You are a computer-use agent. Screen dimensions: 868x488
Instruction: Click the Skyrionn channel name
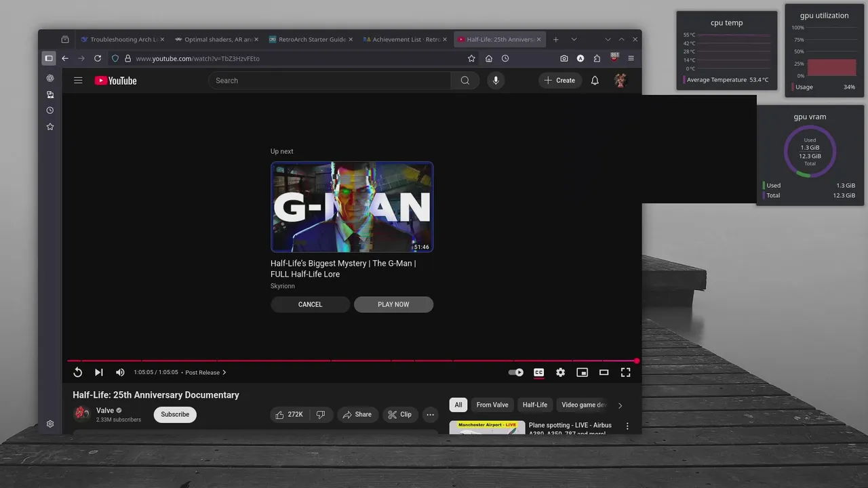[x=283, y=286]
